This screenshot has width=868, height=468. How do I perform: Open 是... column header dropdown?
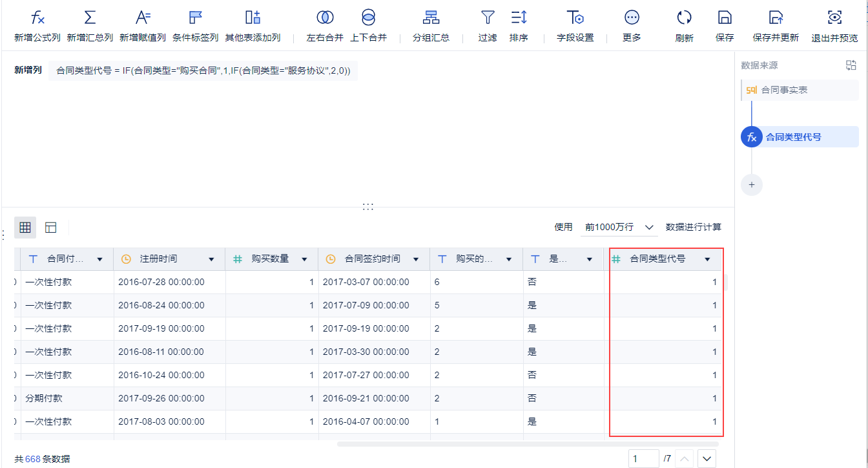pyautogui.click(x=589, y=259)
